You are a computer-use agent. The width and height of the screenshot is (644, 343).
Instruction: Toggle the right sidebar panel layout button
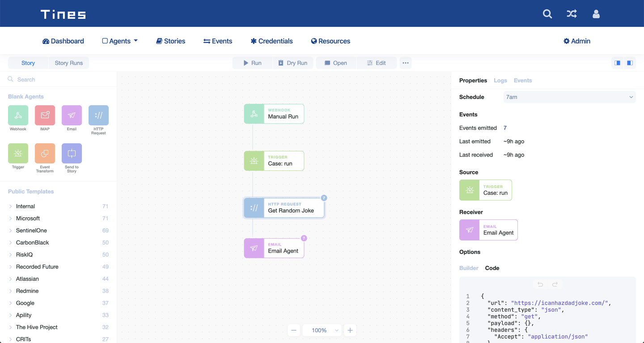[x=630, y=63]
